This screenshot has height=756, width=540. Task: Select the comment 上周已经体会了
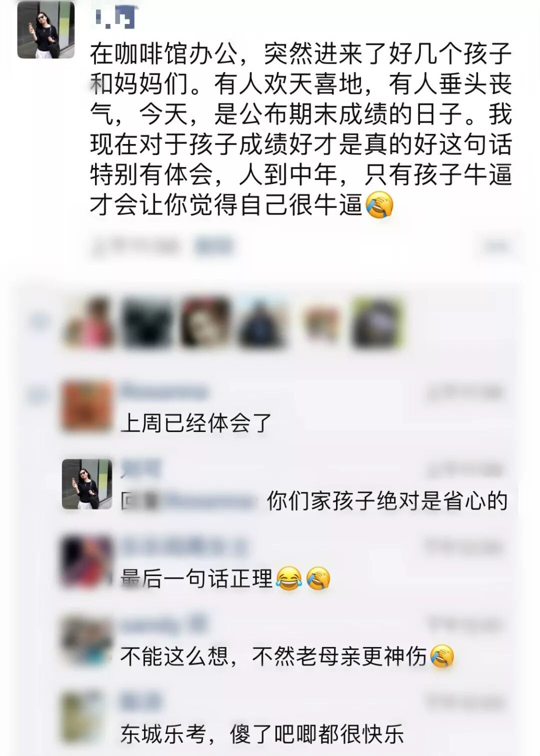(x=196, y=423)
